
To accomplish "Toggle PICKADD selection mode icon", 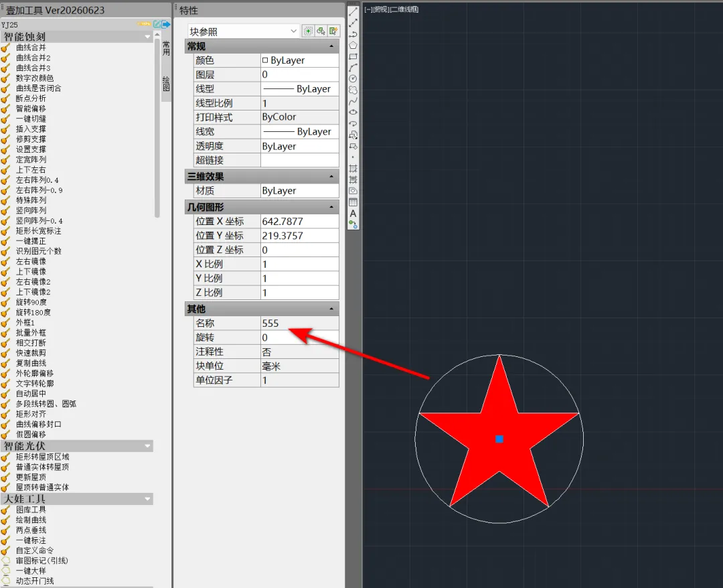I will pyautogui.click(x=308, y=31).
